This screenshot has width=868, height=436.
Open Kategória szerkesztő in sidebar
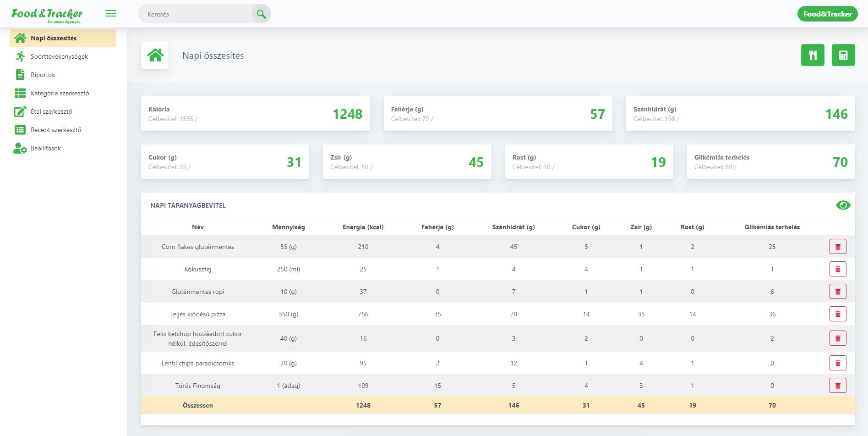63,93
